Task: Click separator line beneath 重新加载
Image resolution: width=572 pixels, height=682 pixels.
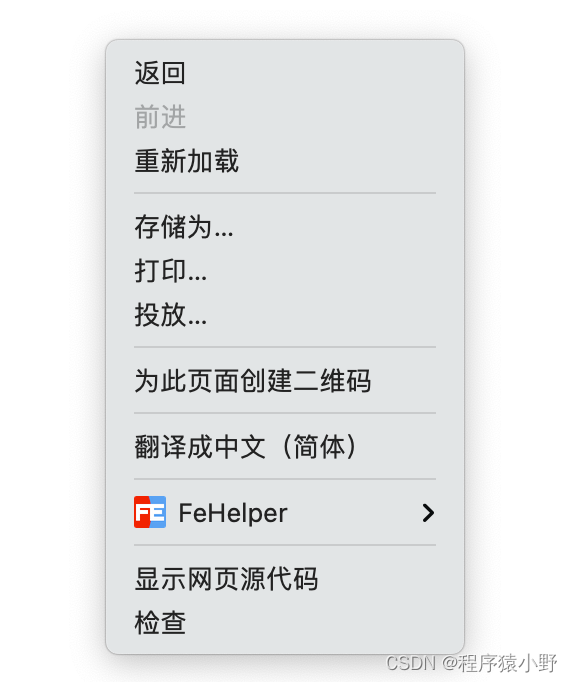Action: [285, 193]
